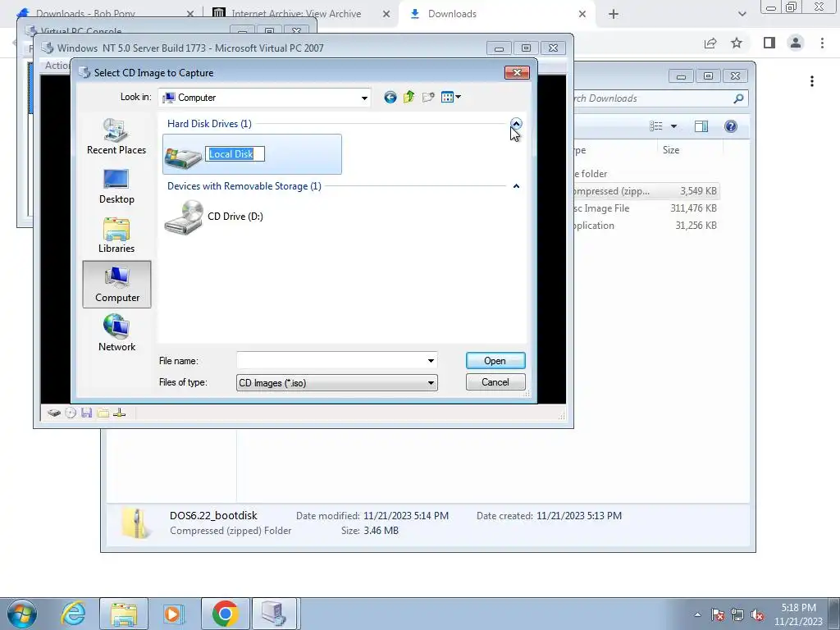Viewport: 840px width, 630px height.
Task: Go up one level in dialog
Action: coord(409,97)
